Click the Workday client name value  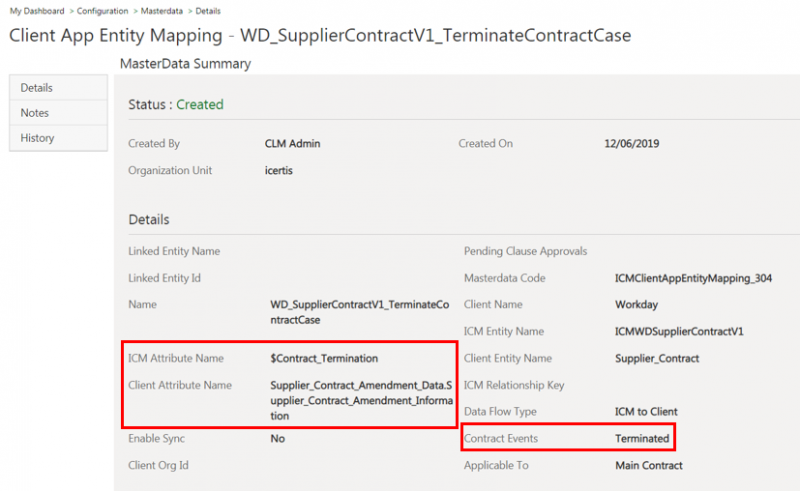pyautogui.click(x=637, y=304)
